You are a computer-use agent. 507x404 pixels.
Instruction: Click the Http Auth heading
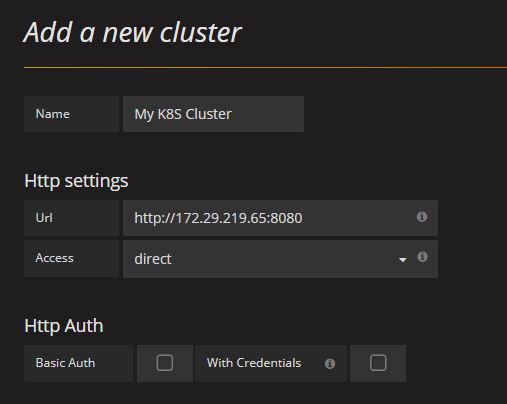click(x=64, y=326)
